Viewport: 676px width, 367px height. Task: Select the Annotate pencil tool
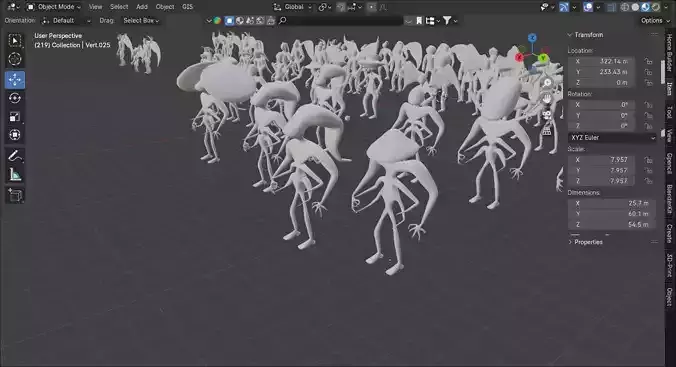click(x=15, y=156)
